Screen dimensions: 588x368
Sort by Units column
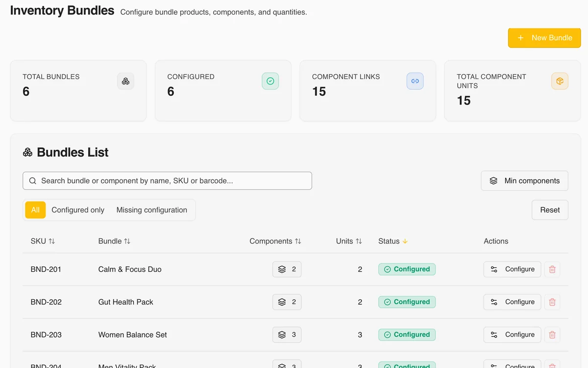(x=349, y=241)
